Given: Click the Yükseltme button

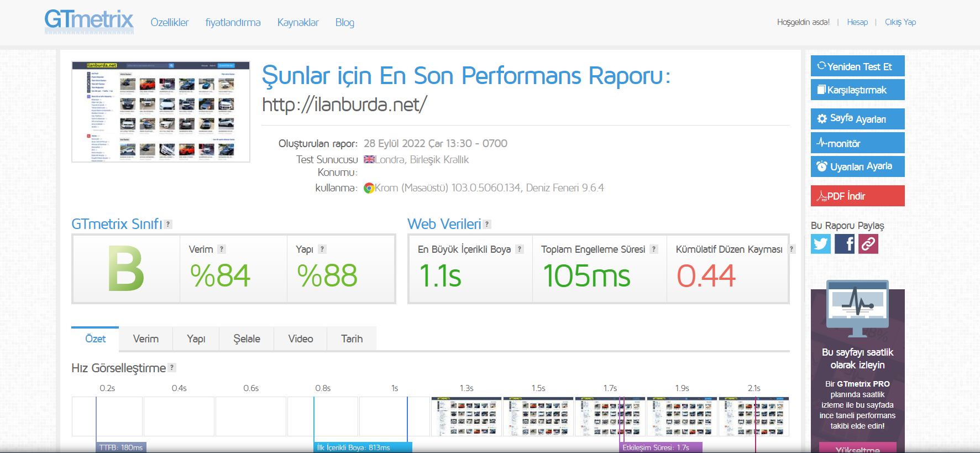Looking at the screenshot, I should pyautogui.click(x=858, y=448).
